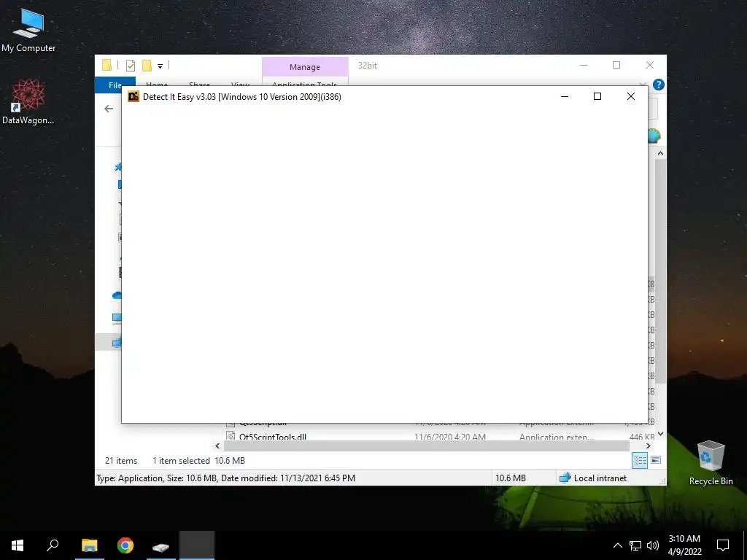Viewport: 747px width, 560px height.
Task: Click the New Folder icon in Explorer's title bar
Action: (x=147, y=65)
